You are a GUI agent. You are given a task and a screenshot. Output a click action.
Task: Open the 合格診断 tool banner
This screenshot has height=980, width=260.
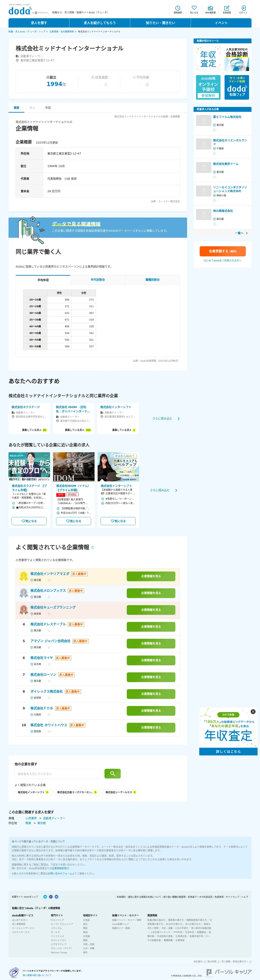(x=237, y=59)
